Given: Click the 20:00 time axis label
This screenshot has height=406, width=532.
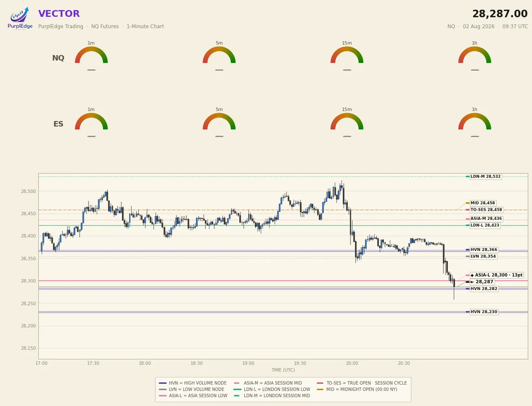Looking at the screenshot, I should click(352, 363).
